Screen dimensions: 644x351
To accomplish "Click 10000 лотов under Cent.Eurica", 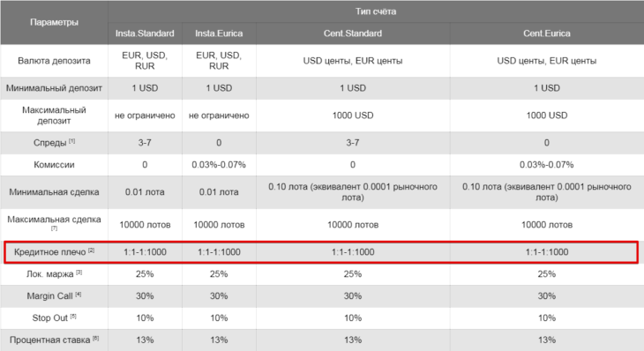I will coord(547,225).
